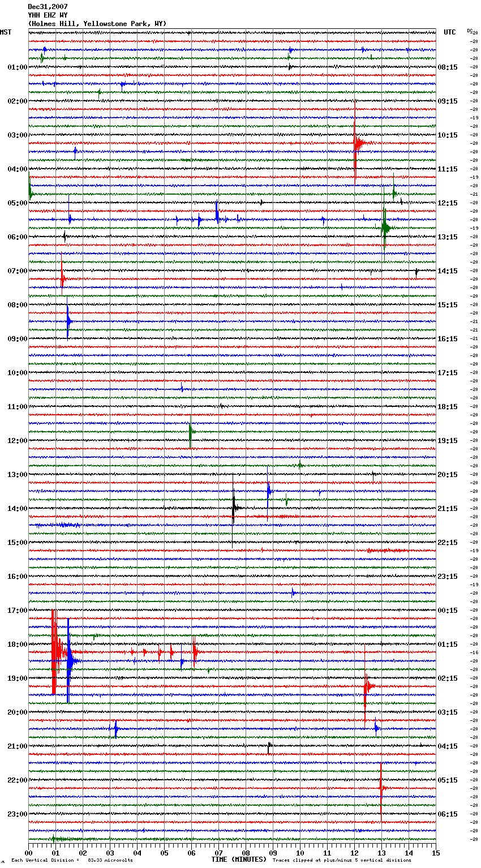Select the 05:00 MST row label
The image size is (481, 868).
[x=18, y=203]
